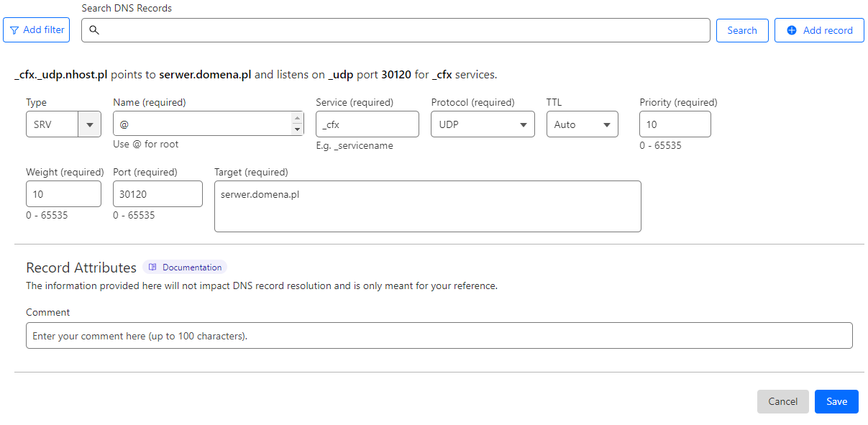
Task: Open the record Type dropdown arrow
Action: pyautogui.click(x=89, y=124)
